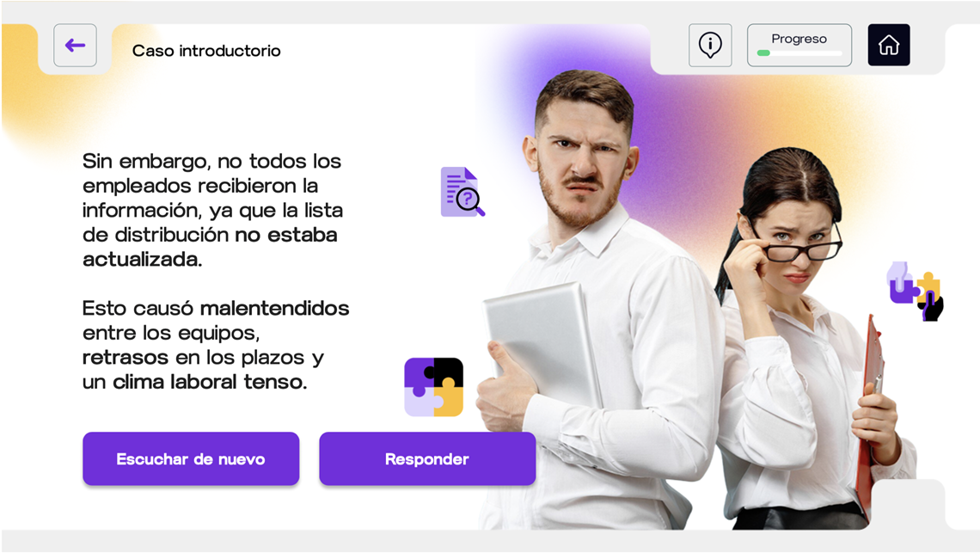Select the four-piece puzzle square icon

[434, 387]
